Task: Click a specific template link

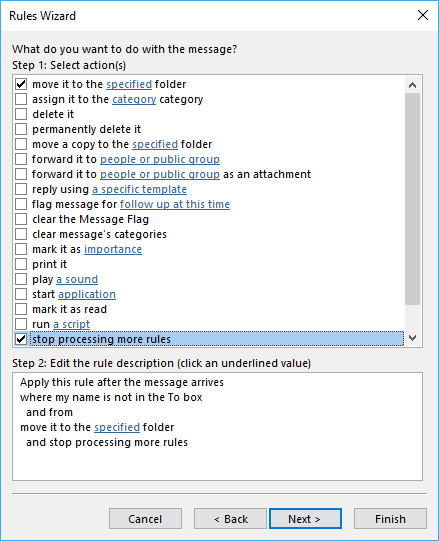Action: coord(139,189)
